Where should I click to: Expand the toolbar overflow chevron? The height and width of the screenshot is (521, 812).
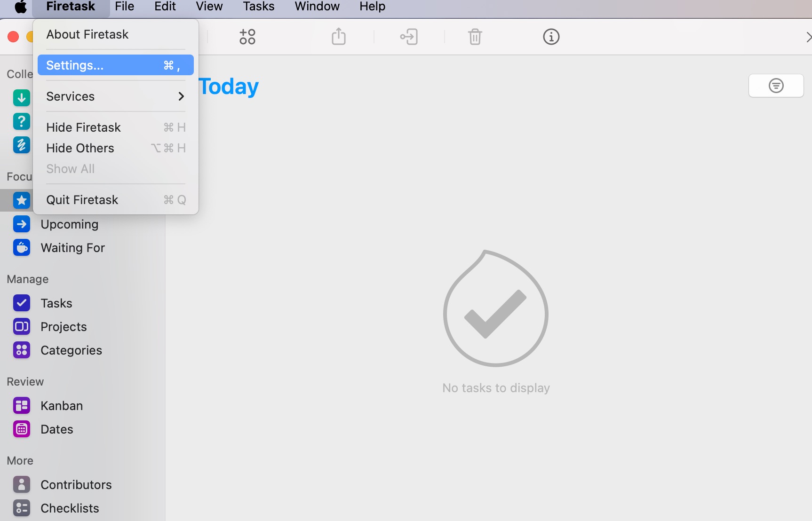click(x=808, y=37)
